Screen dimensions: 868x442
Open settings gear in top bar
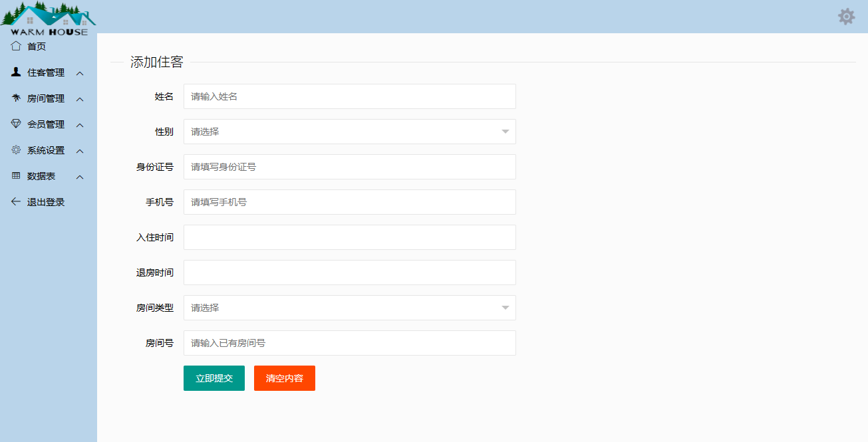(846, 17)
